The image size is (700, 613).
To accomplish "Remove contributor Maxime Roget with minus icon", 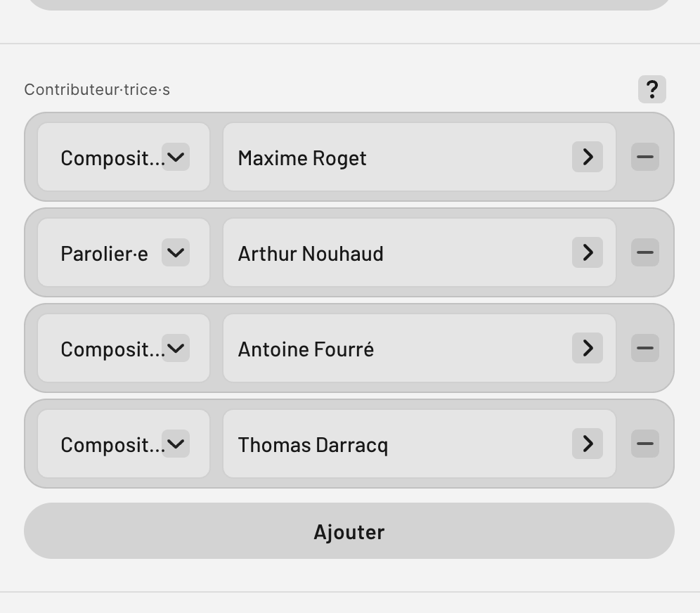I will pos(645,157).
